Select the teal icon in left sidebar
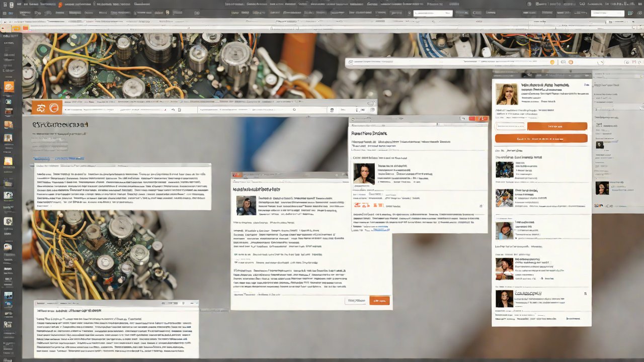The height and width of the screenshot is (362, 644). click(9, 101)
